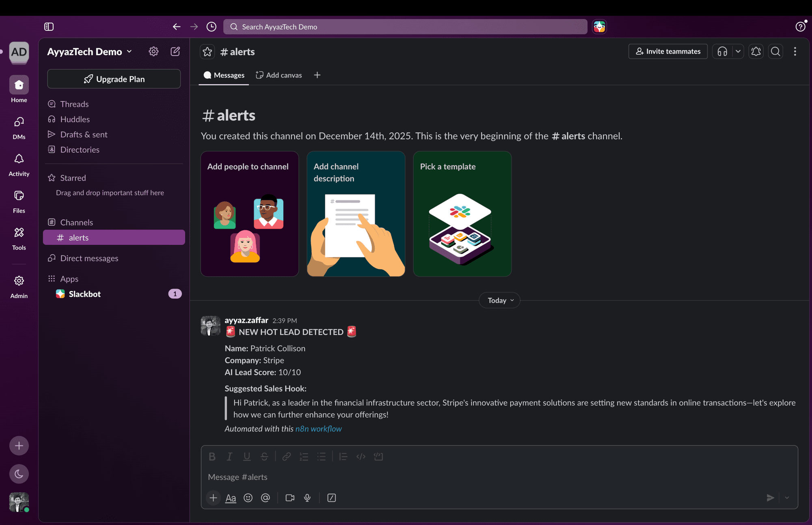Open sidebar preferences gear icon
The image size is (812, 525).
153,52
